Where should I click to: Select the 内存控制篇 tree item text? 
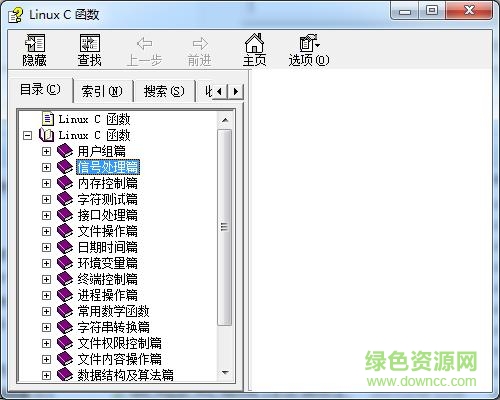click(x=107, y=183)
